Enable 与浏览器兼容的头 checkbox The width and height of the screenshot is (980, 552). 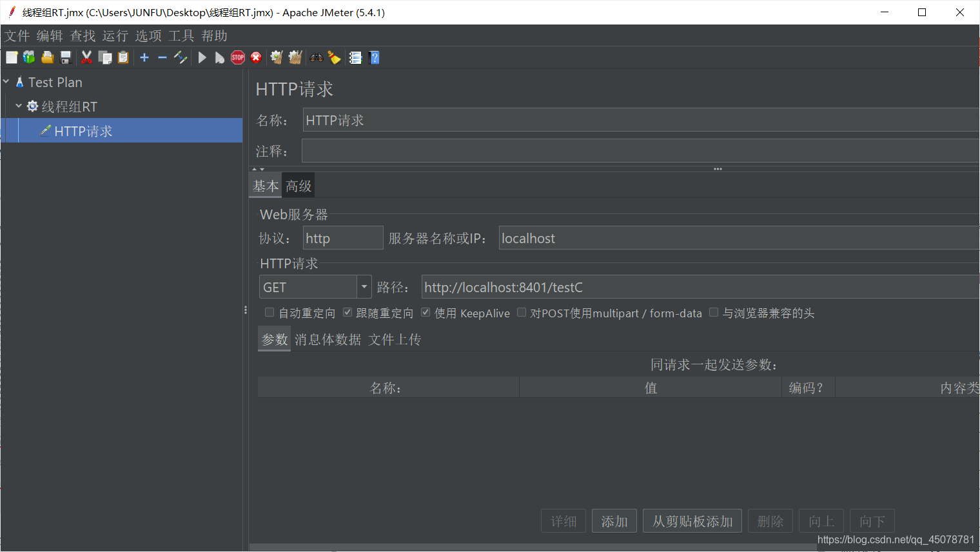coord(714,312)
